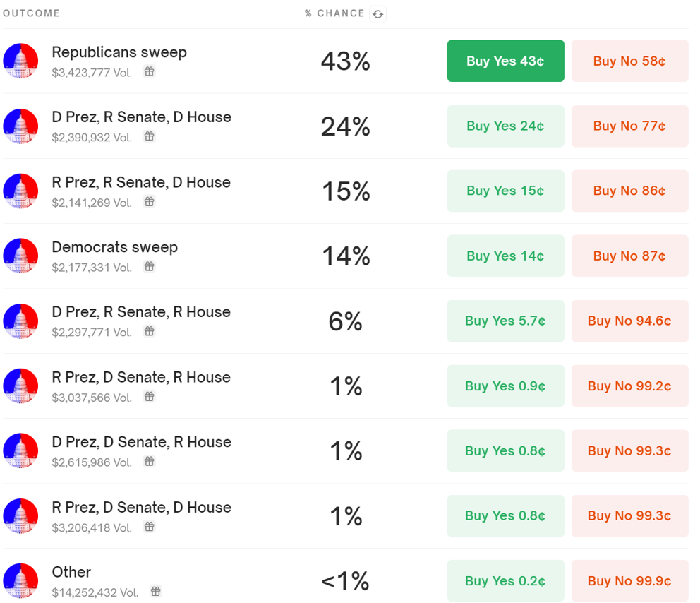Viewport: 700px width, 603px height.
Task: Click the 6% chance value
Action: [x=345, y=322]
